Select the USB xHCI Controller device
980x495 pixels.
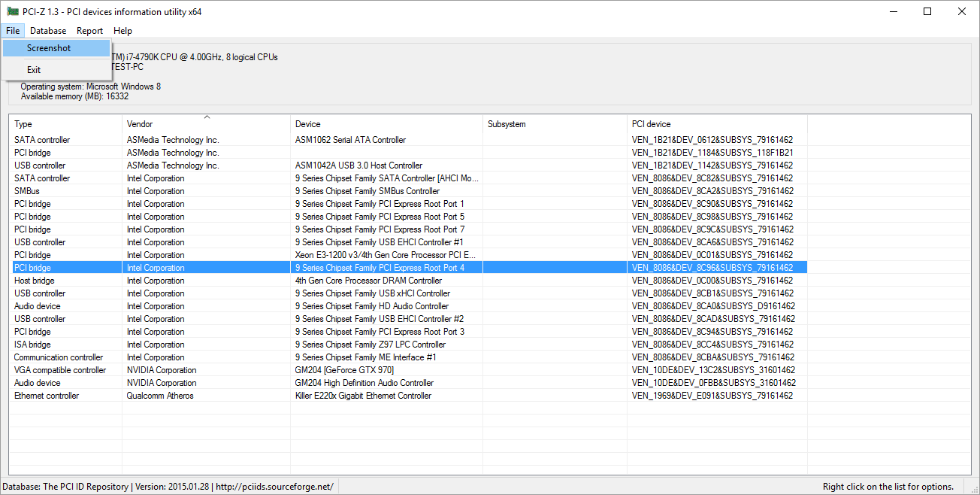[x=373, y=293]
